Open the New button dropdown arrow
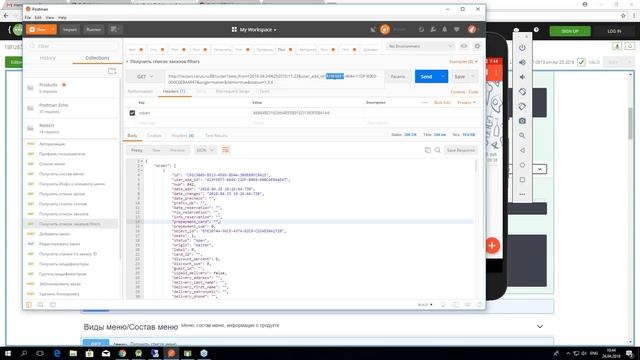This screenshot has width=640, height=360. click(53, 29)
